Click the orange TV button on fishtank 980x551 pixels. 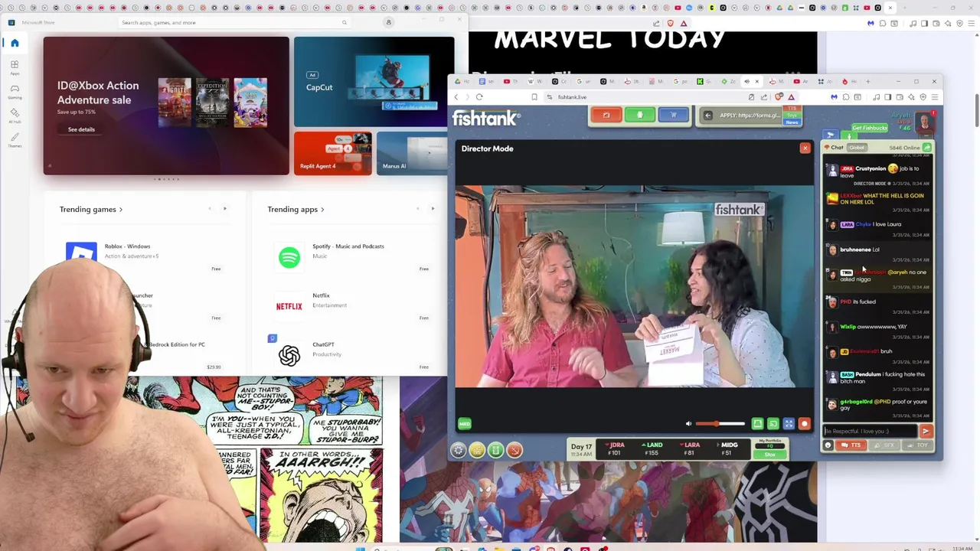click(x=606, y=116)
